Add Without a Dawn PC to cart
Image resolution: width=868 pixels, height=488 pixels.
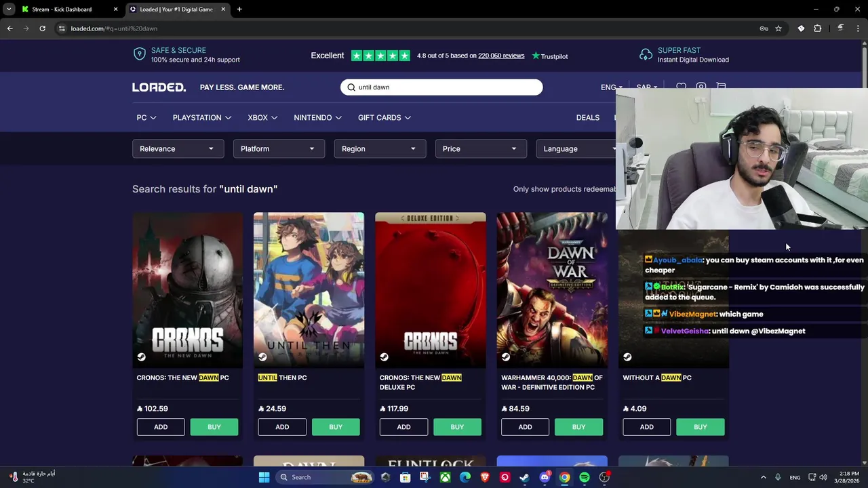coord(647,427)
